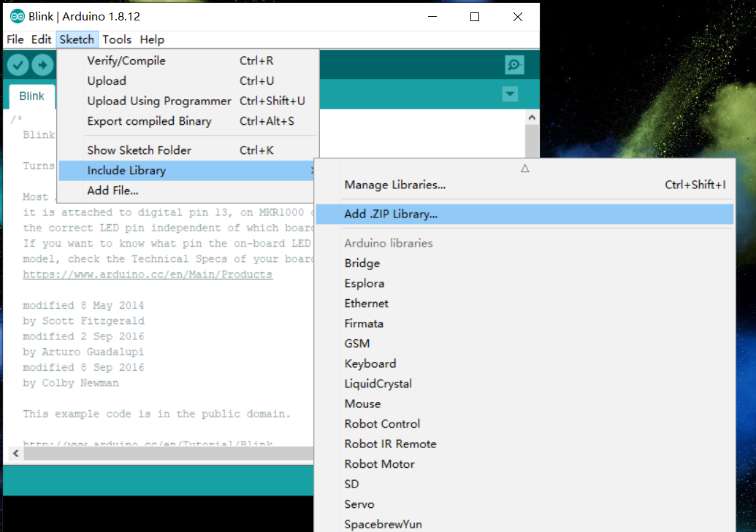Image resolution: width=756 pixels, height=532 pixels.
Task: Click the Upload arrow toolbar icon
Action: pos(43,64)
